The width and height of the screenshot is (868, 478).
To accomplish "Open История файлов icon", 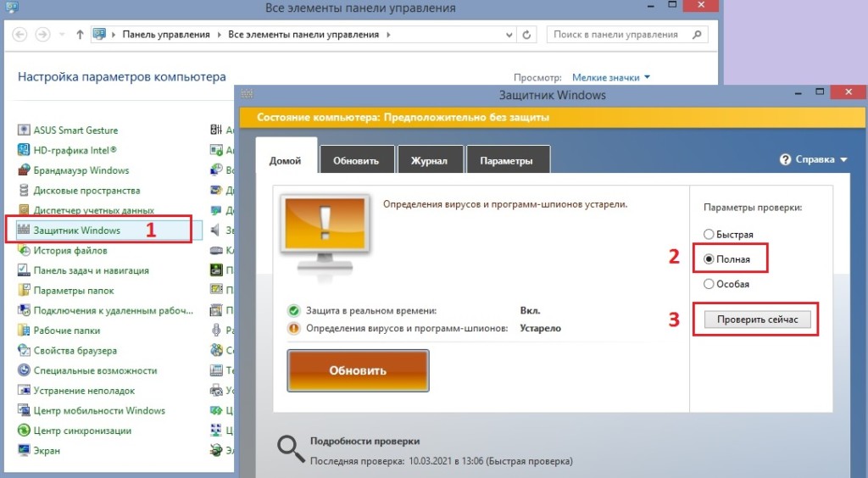I will (x=24, y=250).
